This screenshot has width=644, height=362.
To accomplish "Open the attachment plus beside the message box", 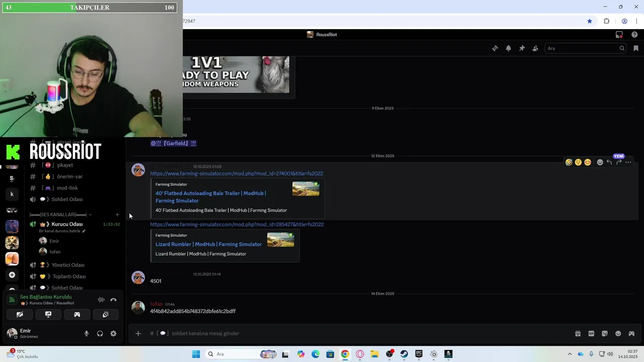I will point(138,333).
